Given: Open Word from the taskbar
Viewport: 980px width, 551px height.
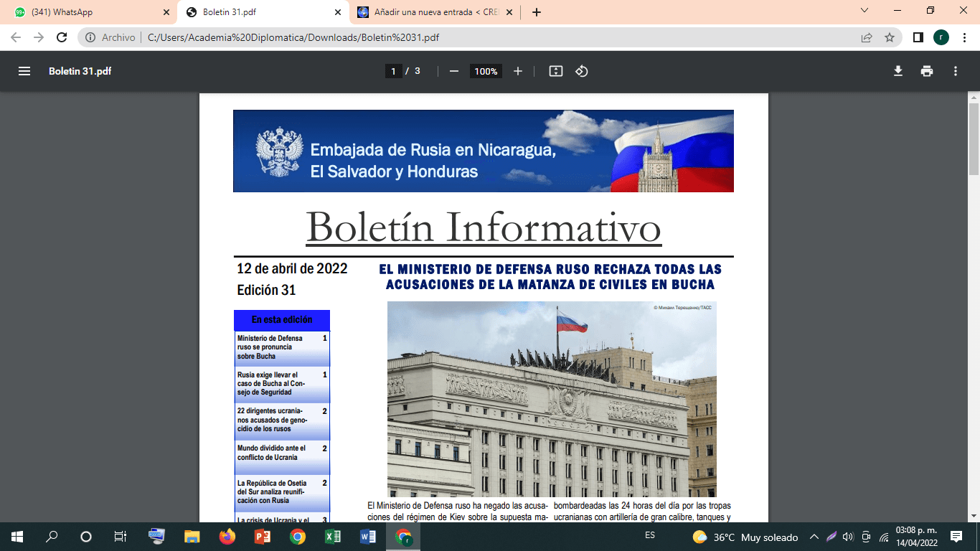Looking at the screenshot, I should coord(368,537).
